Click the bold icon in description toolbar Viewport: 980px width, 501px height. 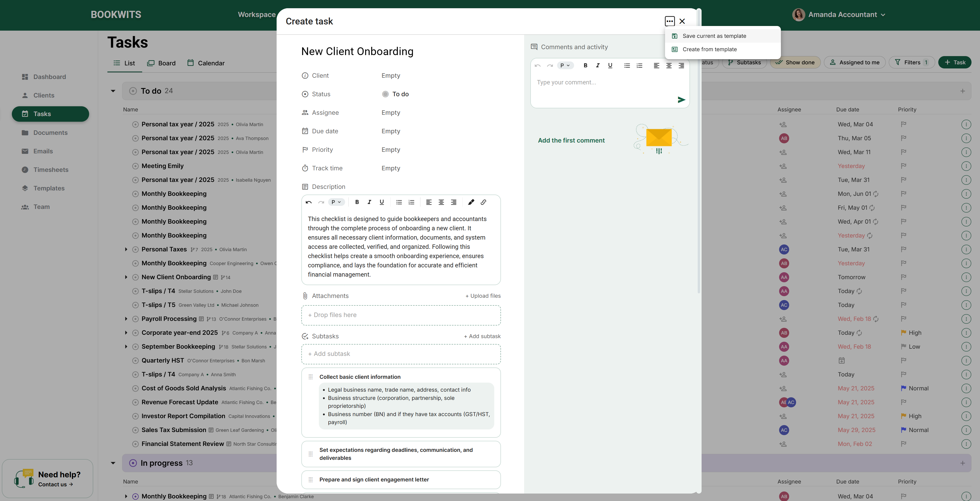(x=357, y=202)
